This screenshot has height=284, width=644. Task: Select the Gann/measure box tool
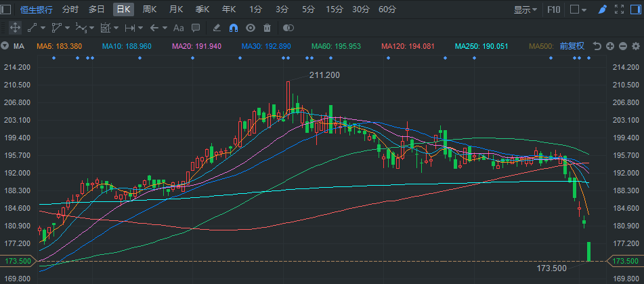pyautogui.click(x=106, y=28)
